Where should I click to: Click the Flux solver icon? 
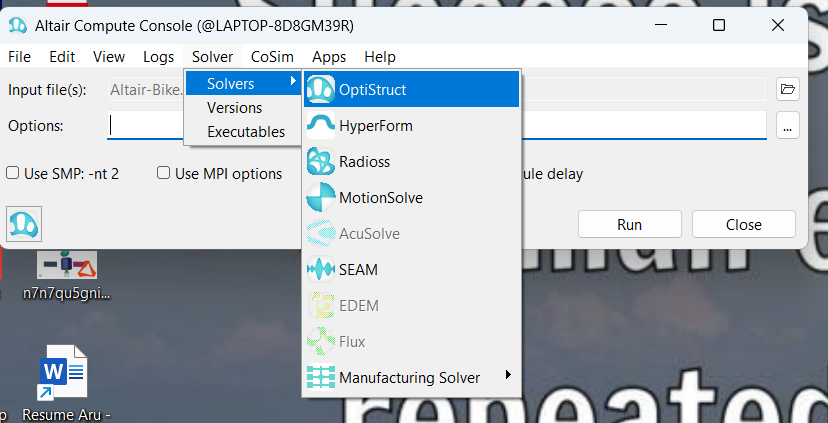(x=321, y=341)
